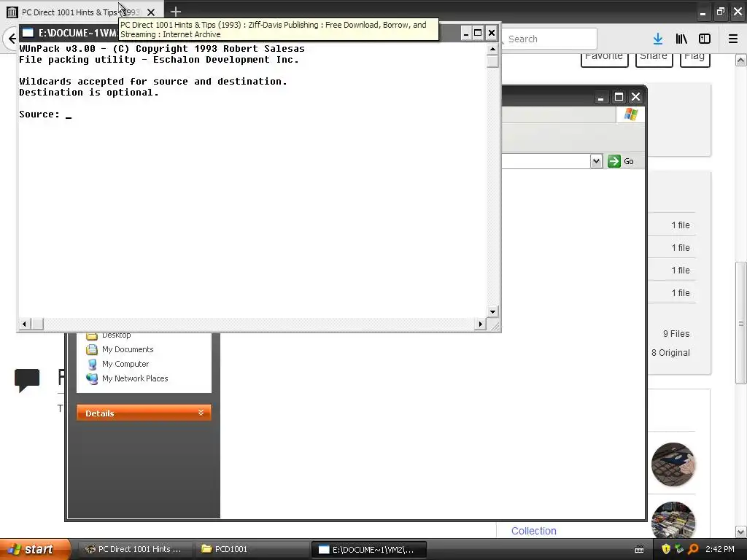Viewport: 747px width, 560px height.
Task: Click the browser page scrollbar thumb
Action: point(741,323)
